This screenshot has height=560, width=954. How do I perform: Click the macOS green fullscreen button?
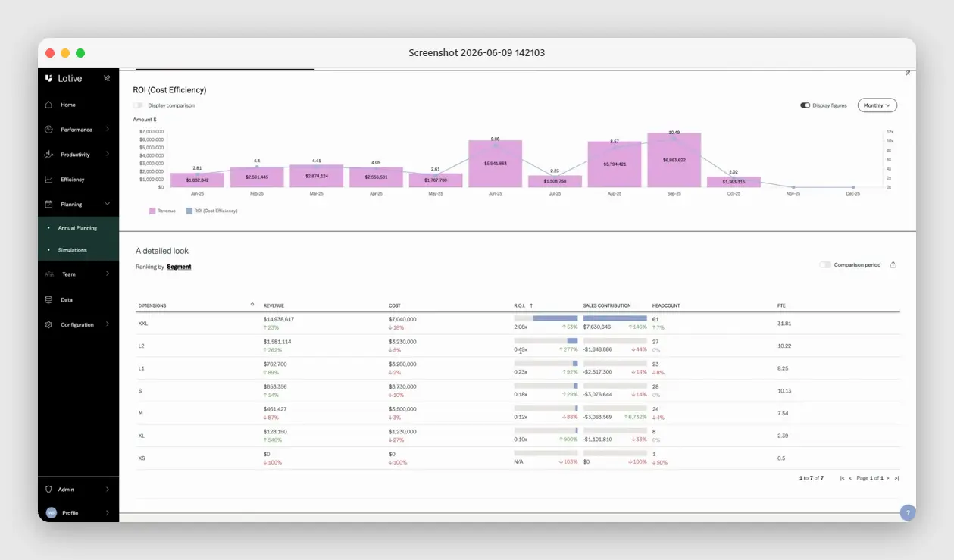pos(80,53)
